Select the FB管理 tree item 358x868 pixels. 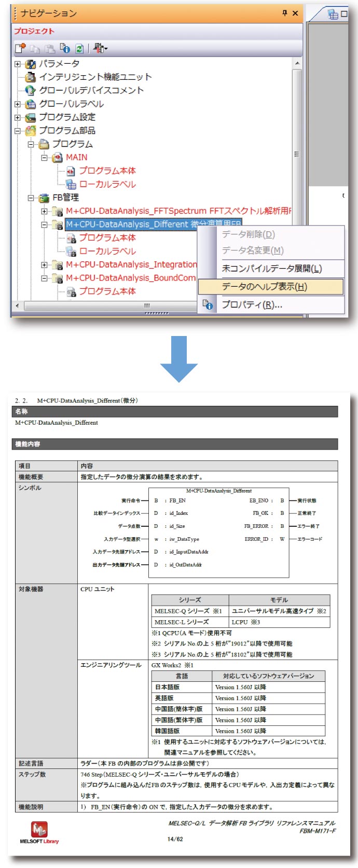(65, 198)
